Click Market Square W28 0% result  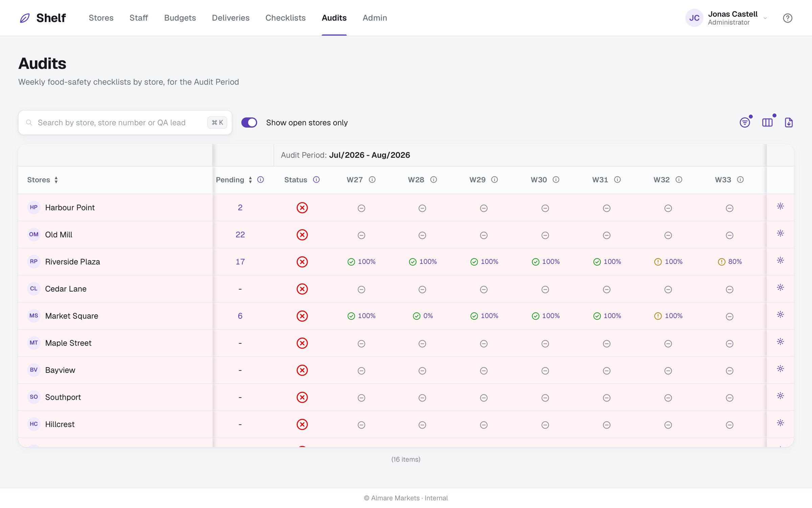[423, 316]
